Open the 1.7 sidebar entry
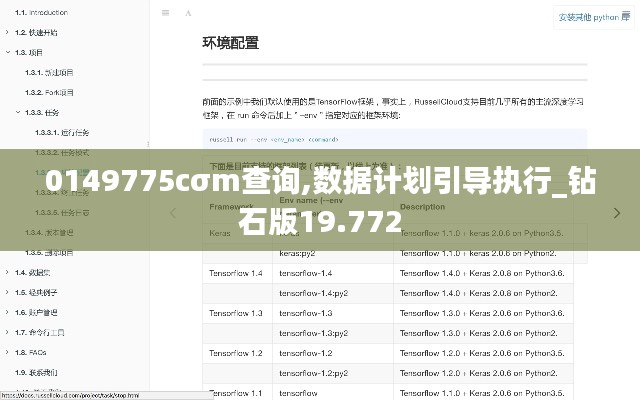The height and width of the screenshot is (400, 640). coord(40,333)
